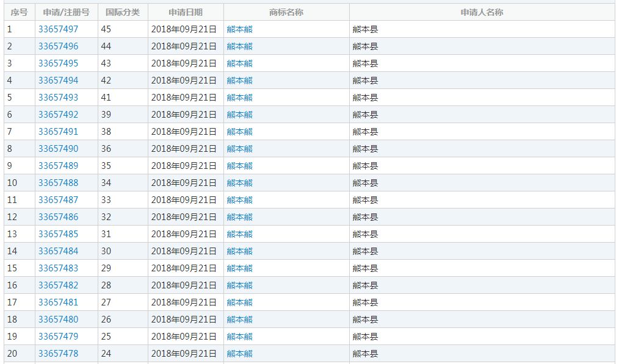Select international class cell 43

click(123, 63)
